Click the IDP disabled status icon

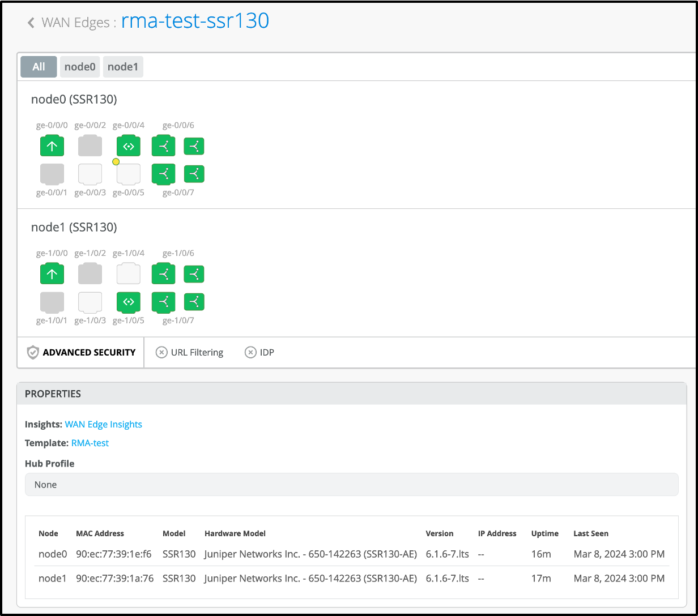coord(250,352)
